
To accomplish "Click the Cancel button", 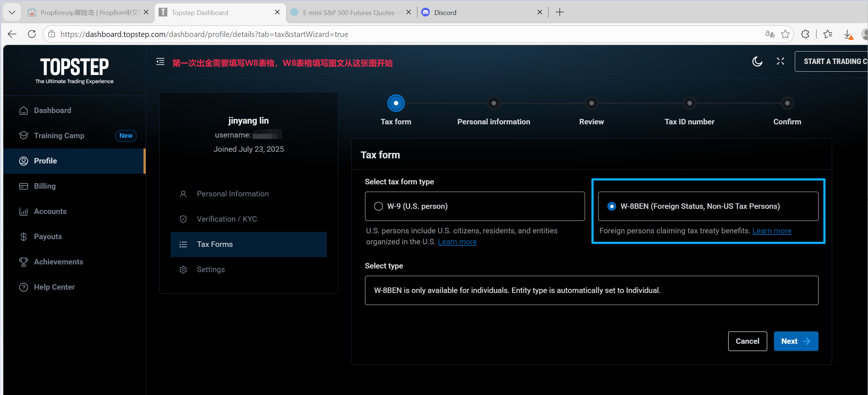I will tap(748, 341).
